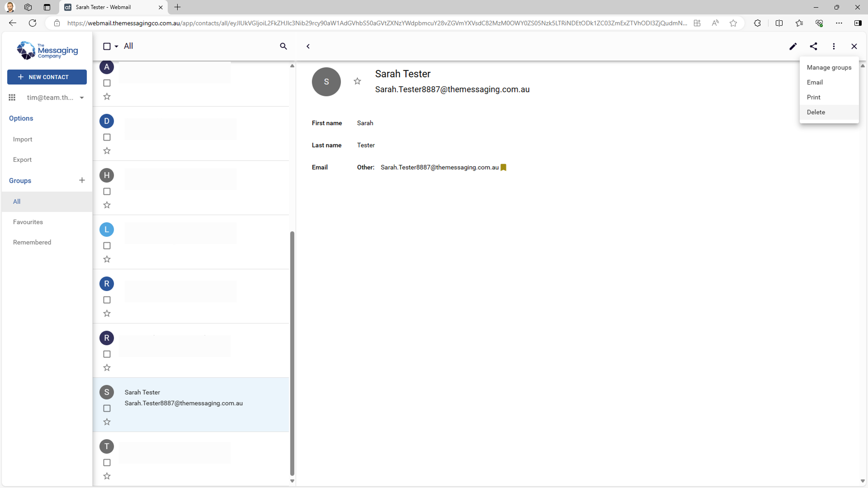Open browser settings and more ellipsis

click(839, 23)
